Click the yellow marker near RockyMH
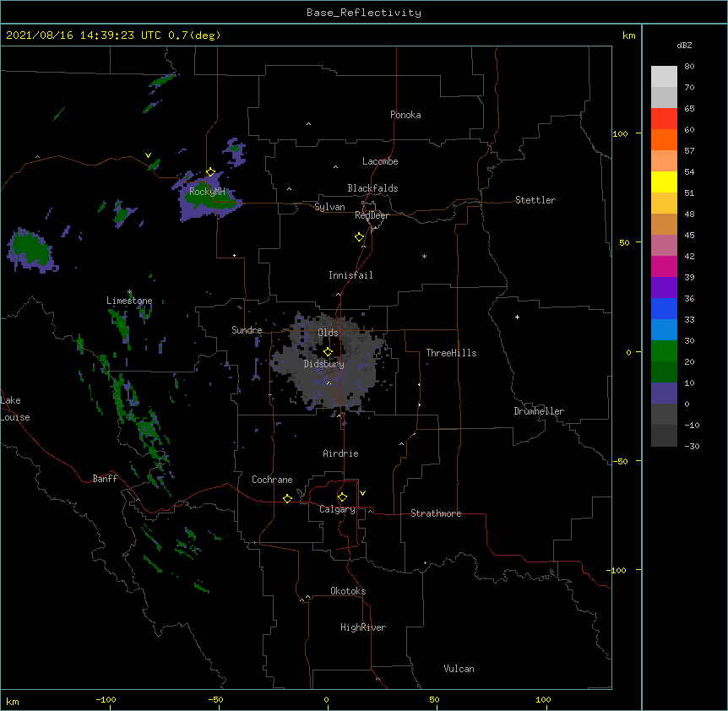The image size is (728, 711). pos(210,172)
